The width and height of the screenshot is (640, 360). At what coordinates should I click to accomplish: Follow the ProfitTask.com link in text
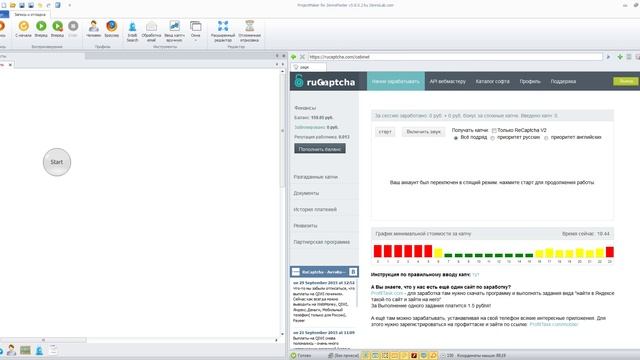coord(387,293)
